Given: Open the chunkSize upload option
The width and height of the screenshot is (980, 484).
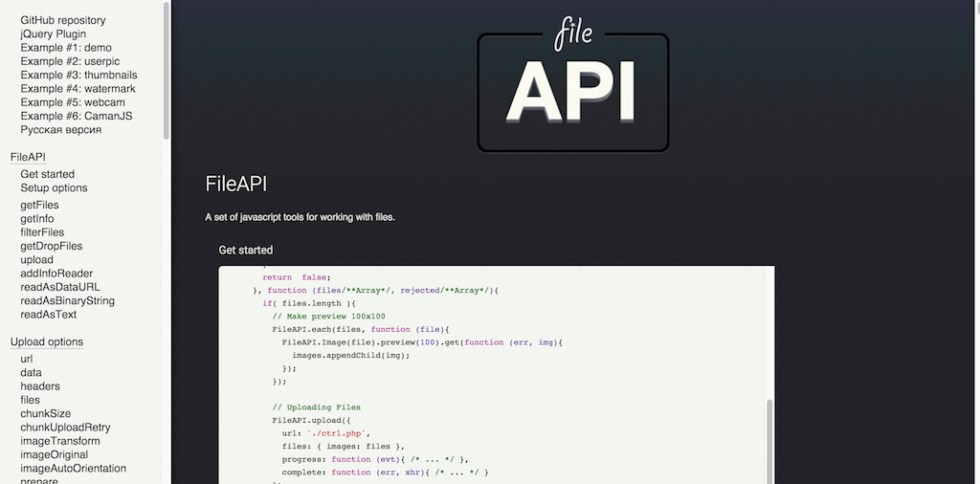Looking at the screenshot, I should 45,414.
